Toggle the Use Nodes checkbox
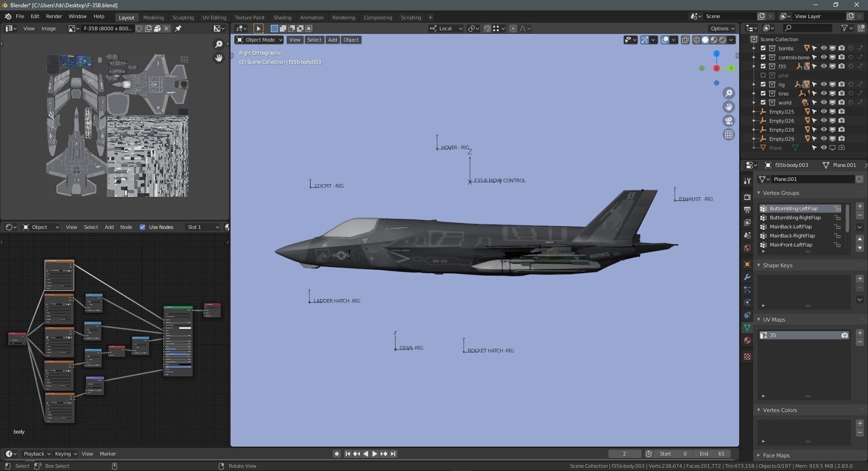This screenshot has width=868, height=471. click(x=142, y=227)
